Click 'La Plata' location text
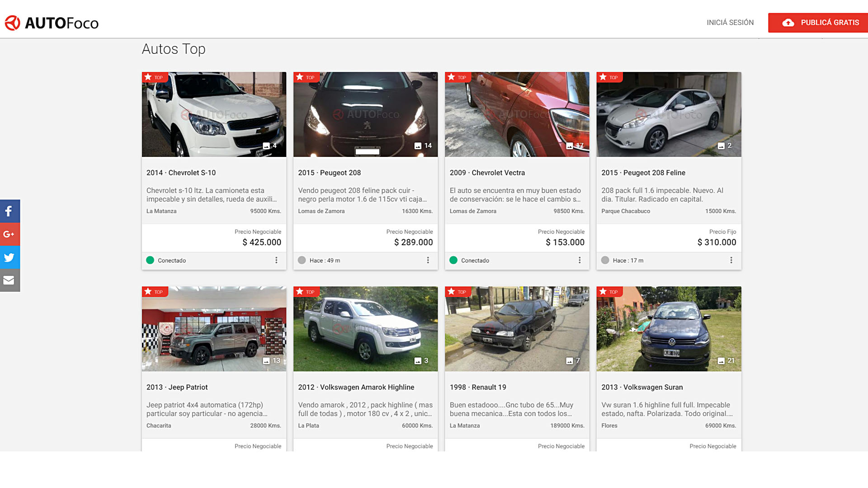The image size is (868, 488). 308,426
